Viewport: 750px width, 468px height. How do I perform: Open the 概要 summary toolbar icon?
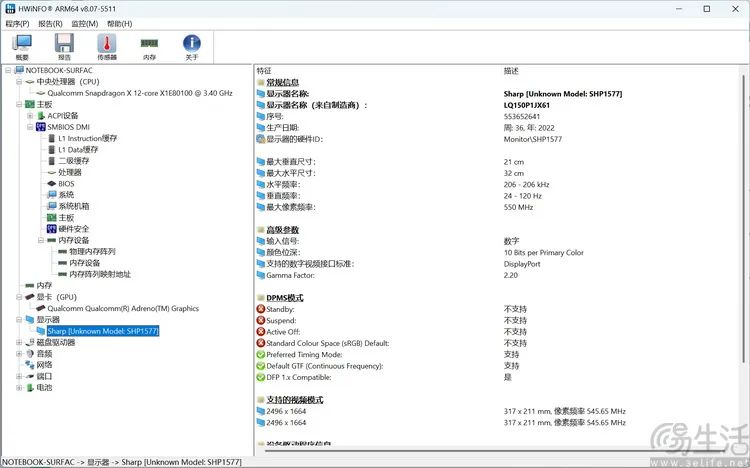(x=21, y=46)
